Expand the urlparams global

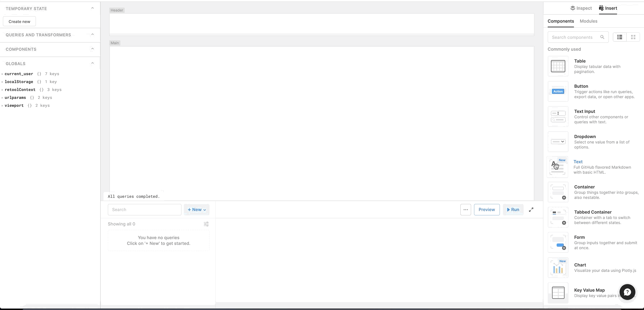tap(2, 97)
